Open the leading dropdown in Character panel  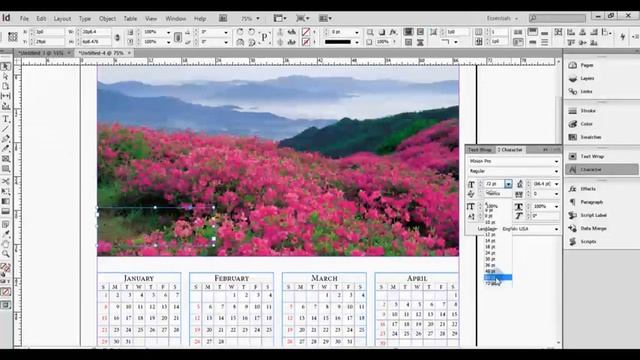tap(556, 184)
